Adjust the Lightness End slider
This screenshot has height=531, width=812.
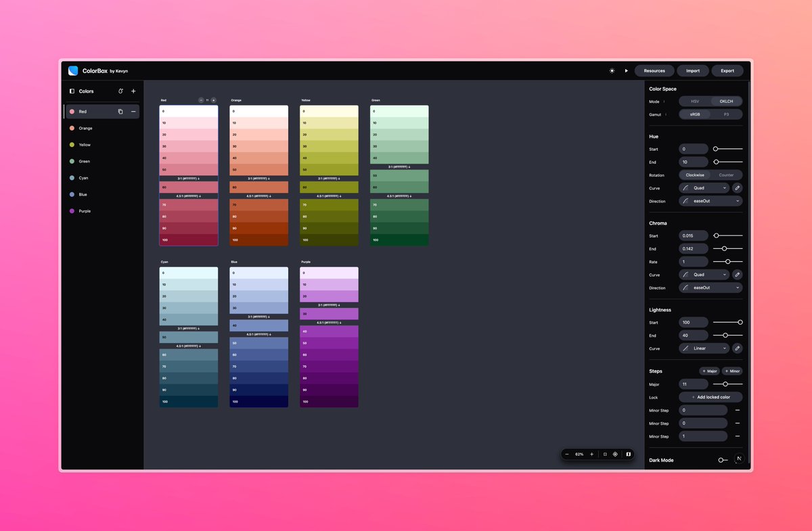[727, 336]
